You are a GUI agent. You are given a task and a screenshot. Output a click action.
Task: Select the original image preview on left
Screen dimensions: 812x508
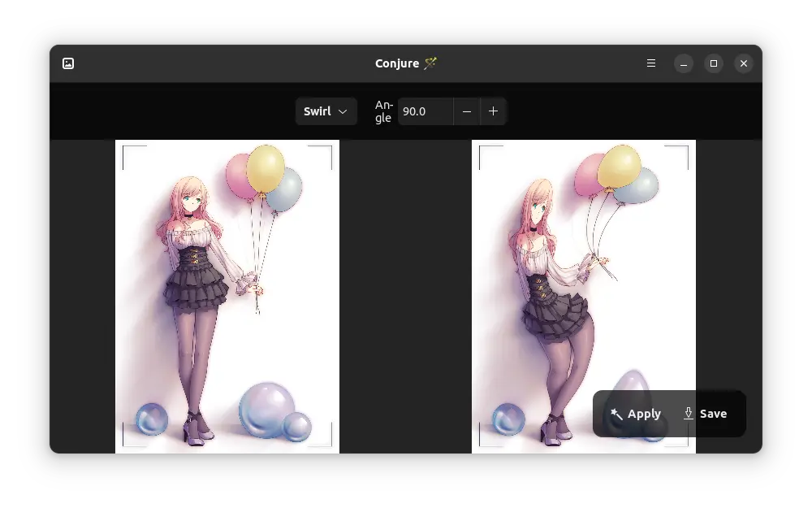coord(227,296)
